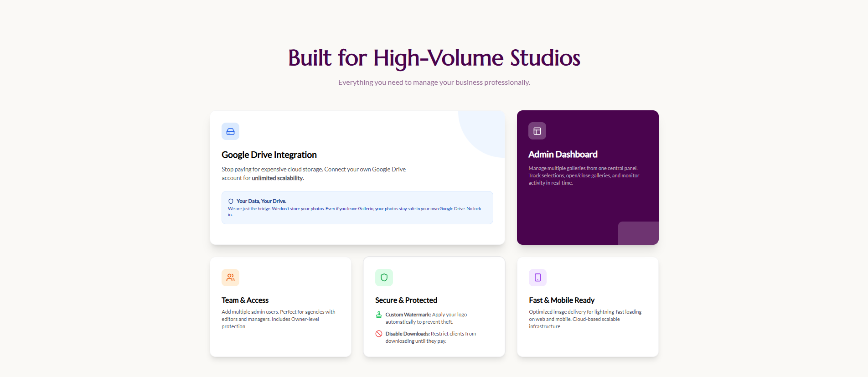Click the subtitle Everything you need to manage
This screenshot has height=377, width=868.
(434, 83)
